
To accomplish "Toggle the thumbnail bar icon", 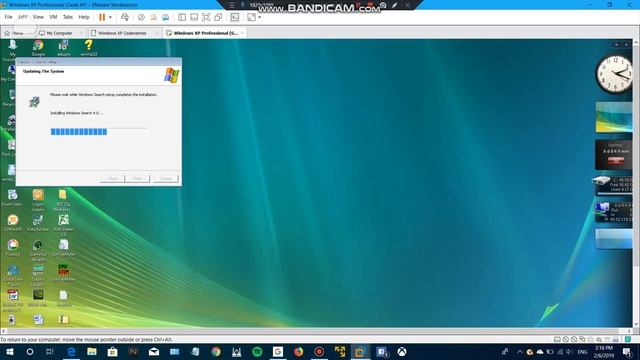I will click(194, 17).
